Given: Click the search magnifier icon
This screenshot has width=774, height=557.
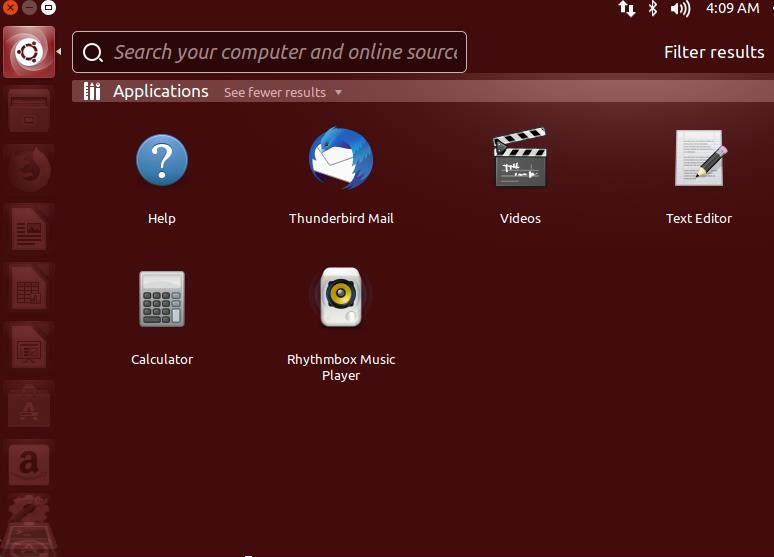Looking at the screenshot, I should (93, 52).
